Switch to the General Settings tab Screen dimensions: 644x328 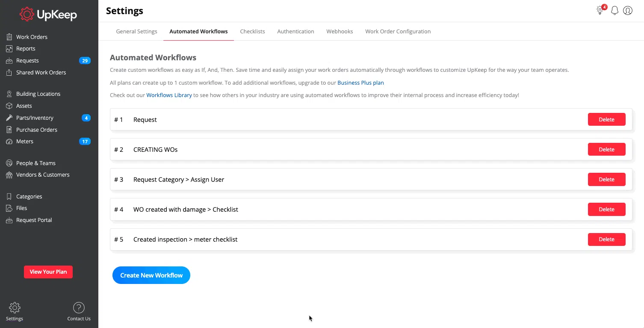pos(136,32)
